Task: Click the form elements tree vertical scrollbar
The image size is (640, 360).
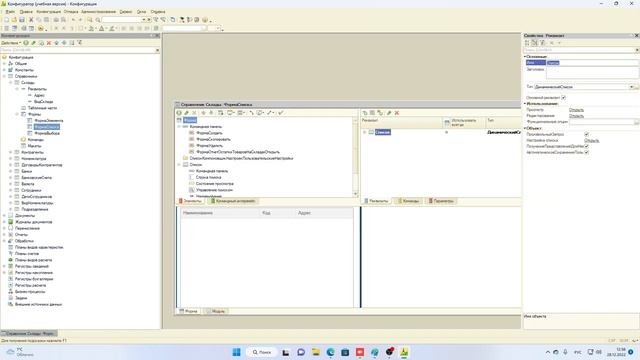Action: pyautogui.click(x=355, y=157)
